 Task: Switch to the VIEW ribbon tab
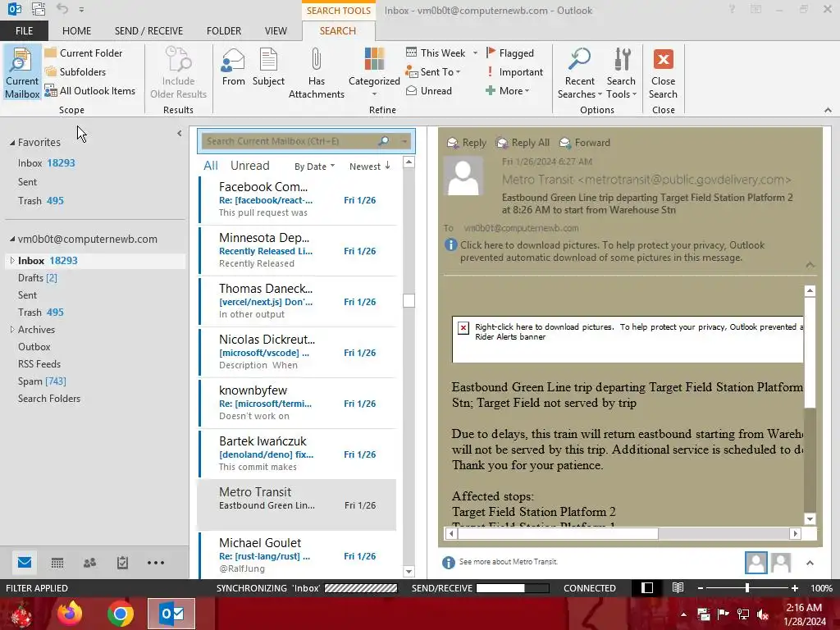point(276,31)
